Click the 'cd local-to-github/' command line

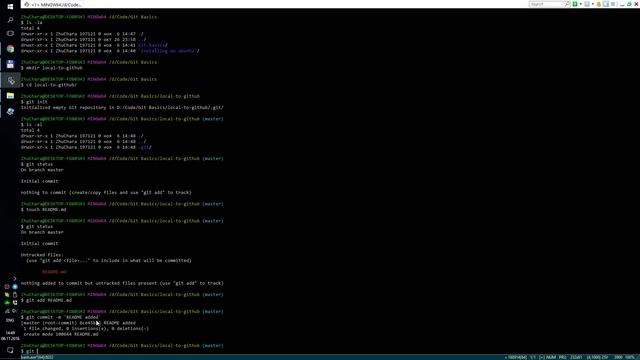pos(49,85)
